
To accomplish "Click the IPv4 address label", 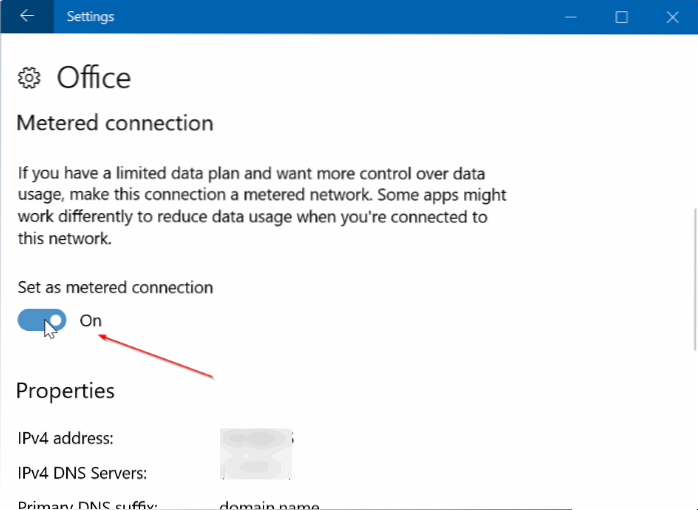I will 65,438.
